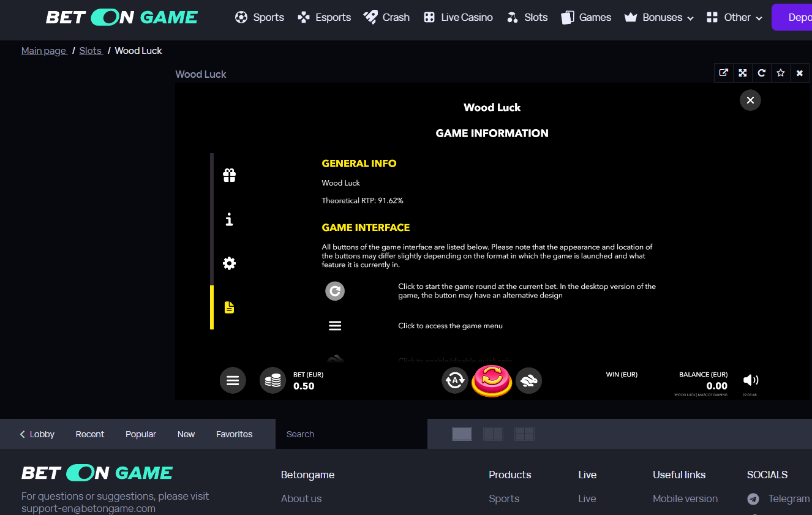Select four-game grid layout view

524,434
